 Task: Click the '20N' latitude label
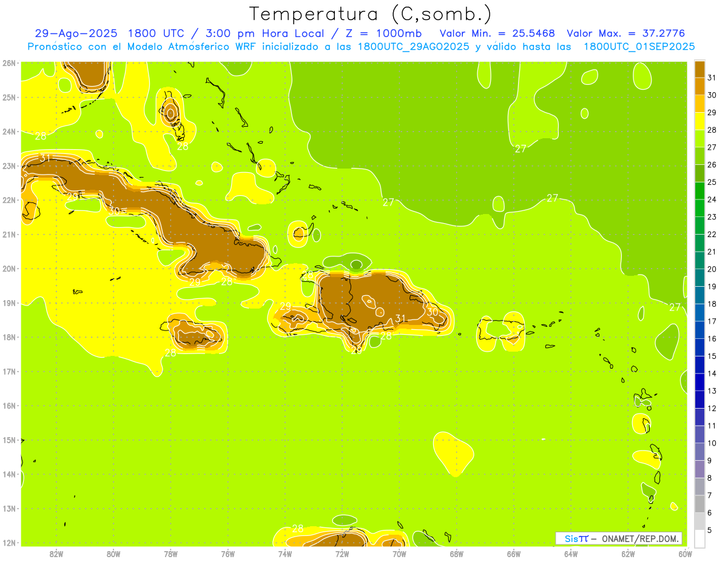click(x=8, y=269)
